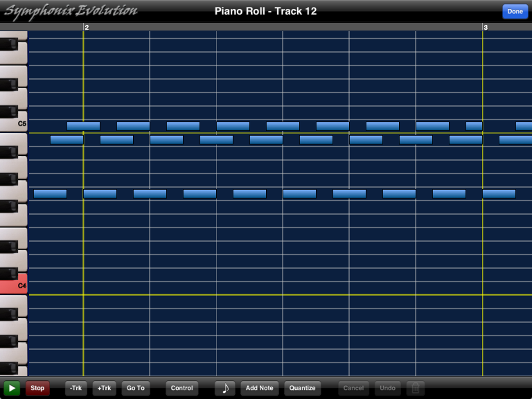Click the Undo button
Image resolution: width=532 pixels, height=399 pixels.
pos(388,388)
